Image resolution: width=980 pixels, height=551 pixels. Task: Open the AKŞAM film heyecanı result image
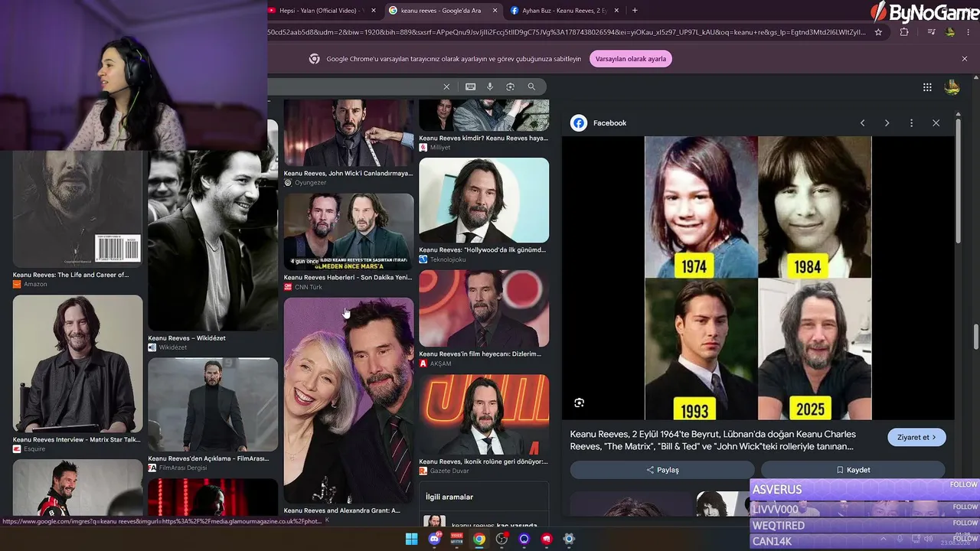point(484,308)
